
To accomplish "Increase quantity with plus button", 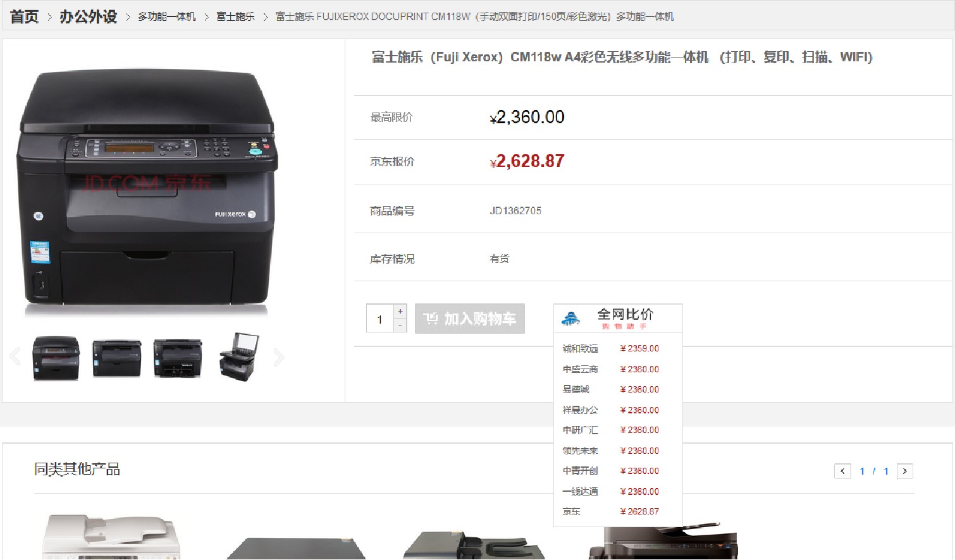I will pos(400,312).
